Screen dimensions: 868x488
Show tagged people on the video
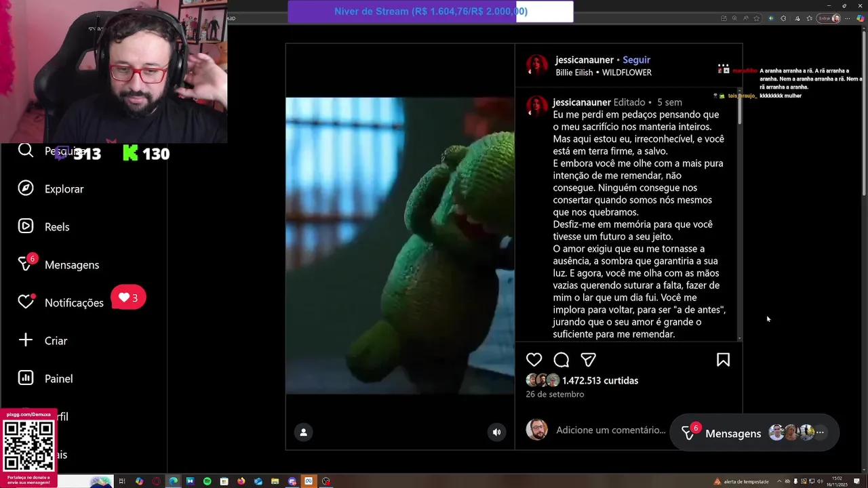click(x=303, y=432)
